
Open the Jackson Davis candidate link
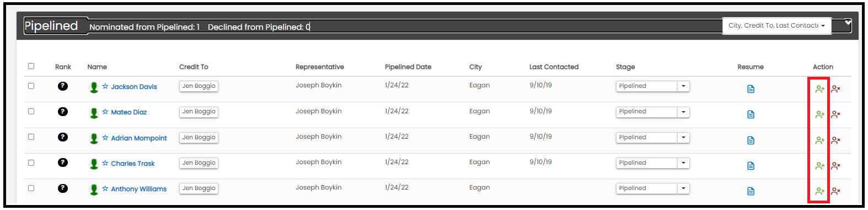(134, 87)
